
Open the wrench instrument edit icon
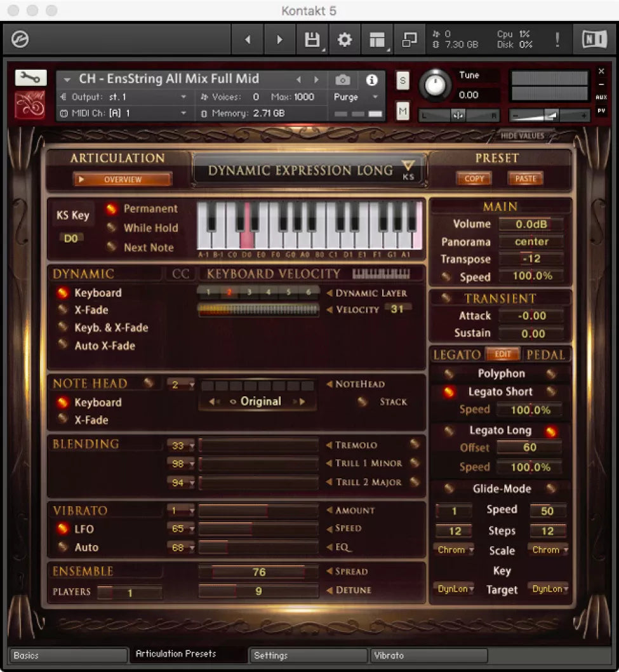[x=30, y=78]
